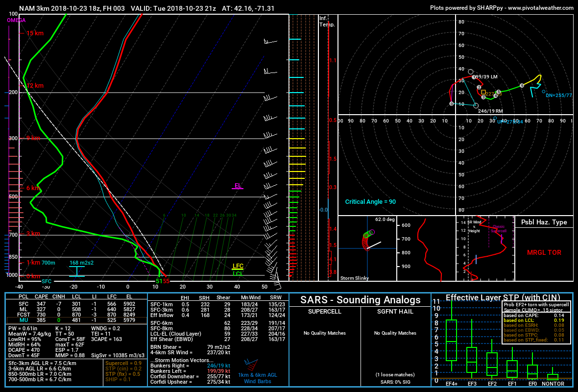Click the 'SHIP = 0.1' value
The width and height of the screenshot is (578, 392).
118,379
